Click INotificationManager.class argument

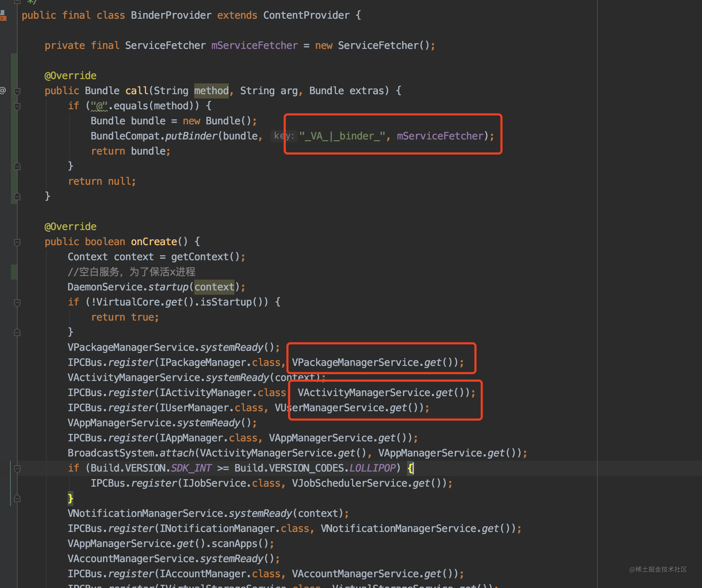[234, 528]
